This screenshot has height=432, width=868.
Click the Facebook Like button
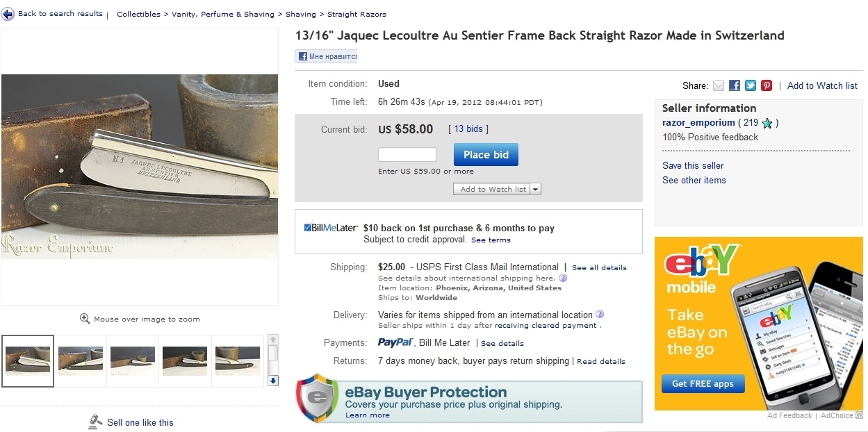click(327, 57)
